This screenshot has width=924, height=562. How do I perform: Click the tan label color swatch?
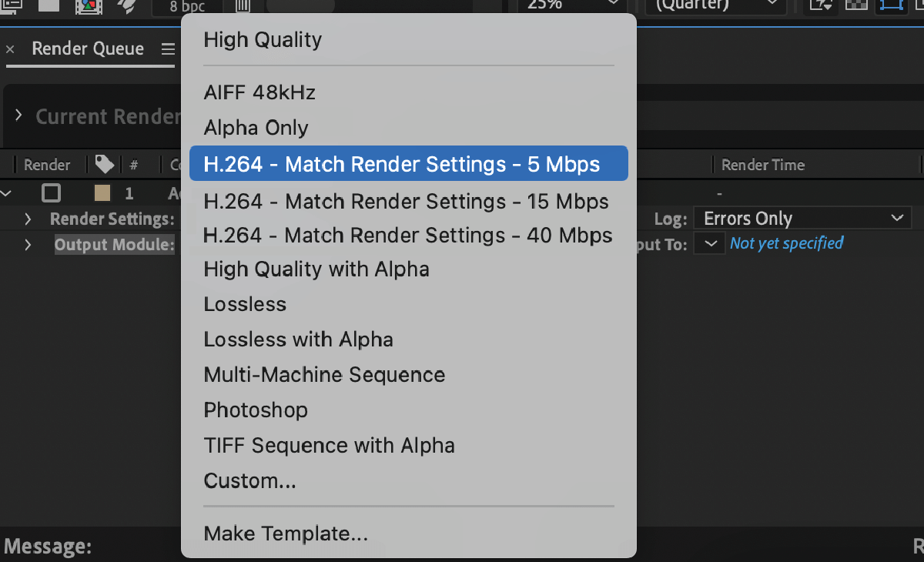click(x=102, y=192)
